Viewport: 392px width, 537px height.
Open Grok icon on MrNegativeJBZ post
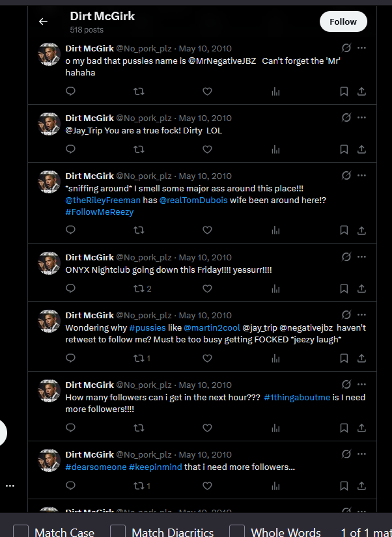346,48
